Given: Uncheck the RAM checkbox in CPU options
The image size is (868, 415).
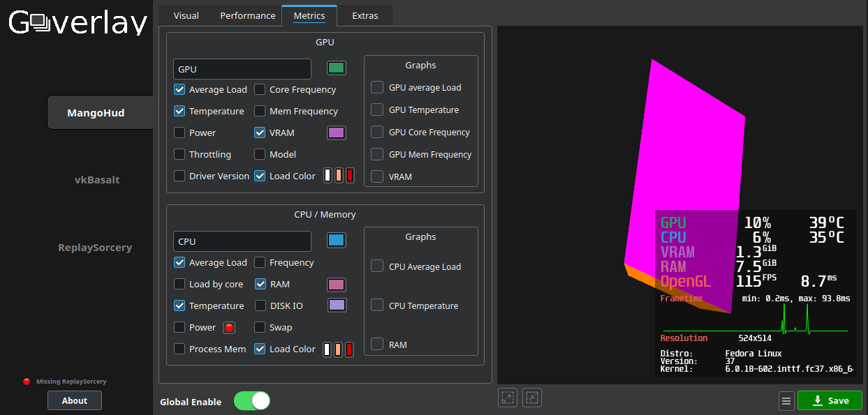Looking at the screenshot, I should [260, 284].
